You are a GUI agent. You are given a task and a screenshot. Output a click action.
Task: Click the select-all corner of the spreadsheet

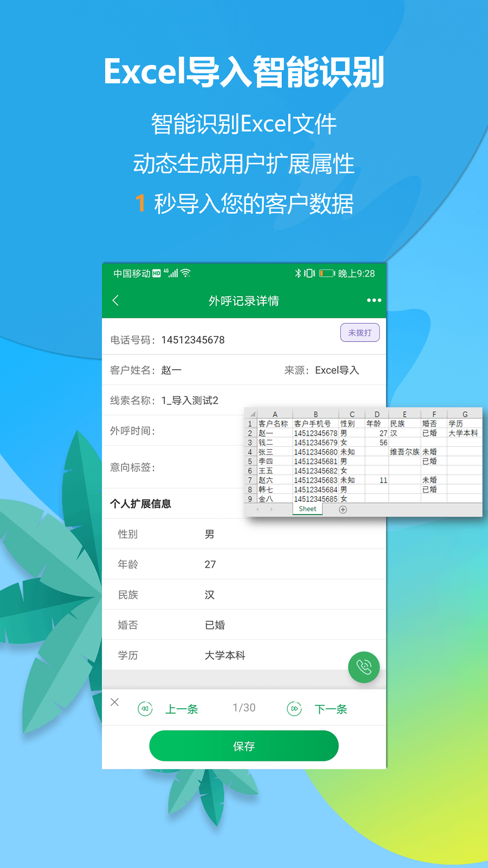[x=251, y=414]
